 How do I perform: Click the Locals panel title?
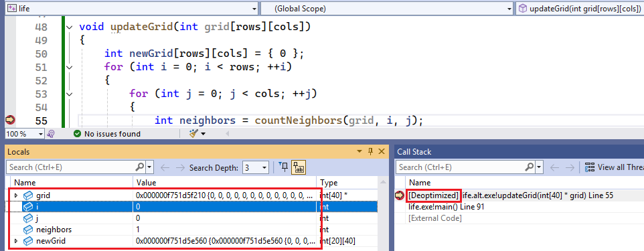tap(19, 151)
